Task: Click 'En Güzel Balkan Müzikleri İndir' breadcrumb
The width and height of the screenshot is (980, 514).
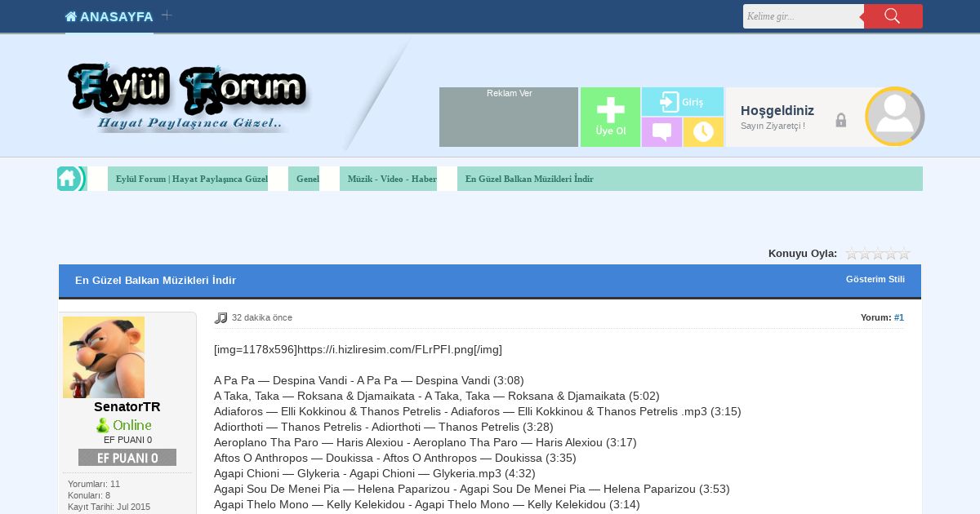Action: pyautogui.click(x=529, y=179)
